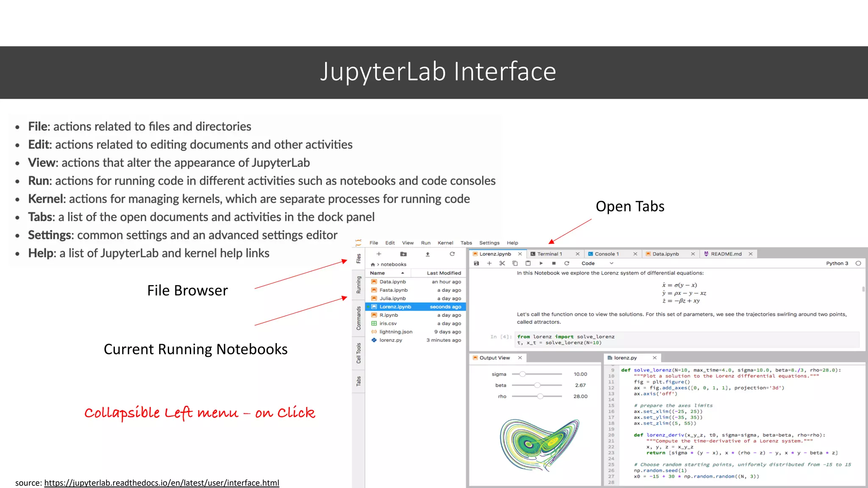The width and height of the screenshot is (868, 488).
Task: Open the Edit menu
Action: 390,243
